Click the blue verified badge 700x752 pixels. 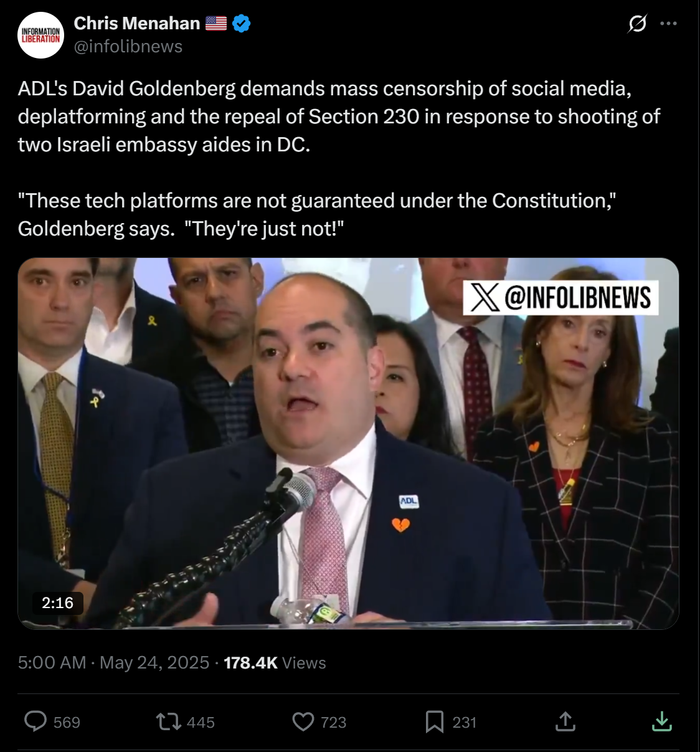pos(242,24)
